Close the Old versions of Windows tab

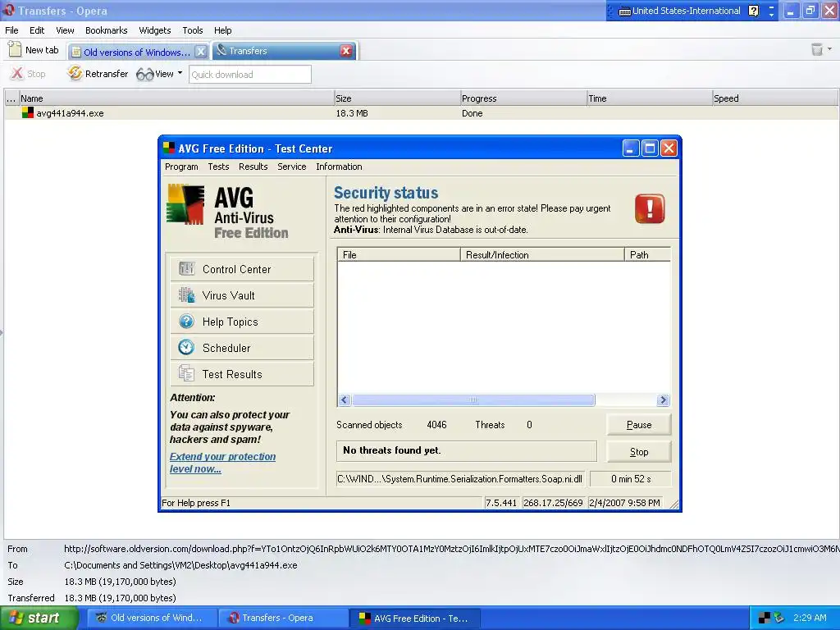click(x=201, y=52)
